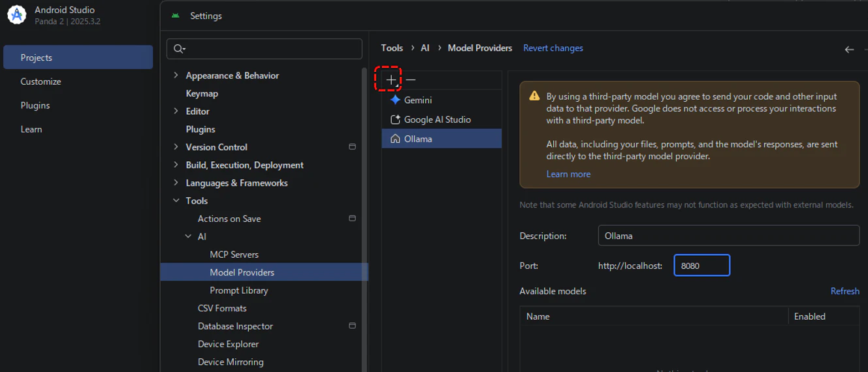868x372 pixels.
Task: Open Prompt Library settings
Action: (239, 290)
